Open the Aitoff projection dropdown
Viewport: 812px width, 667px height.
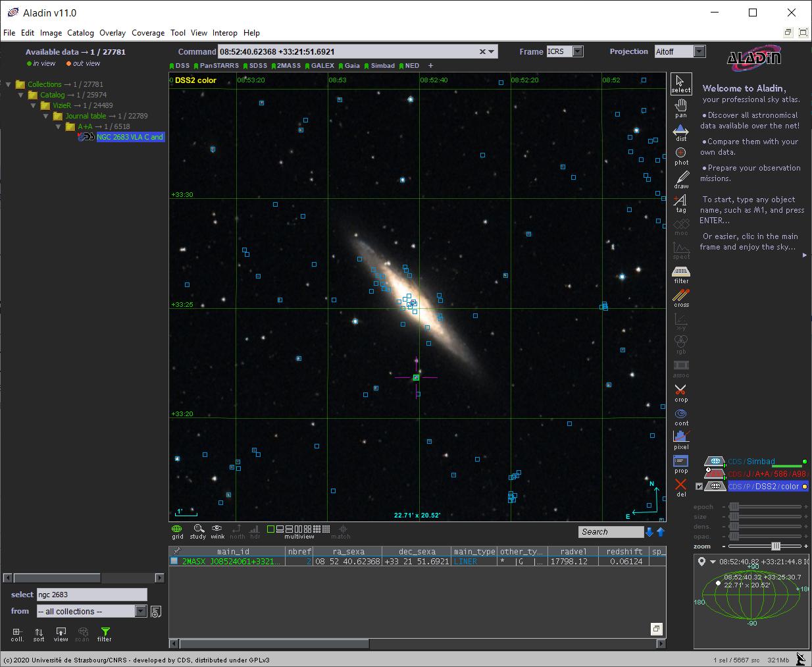[x=680, y=51]
